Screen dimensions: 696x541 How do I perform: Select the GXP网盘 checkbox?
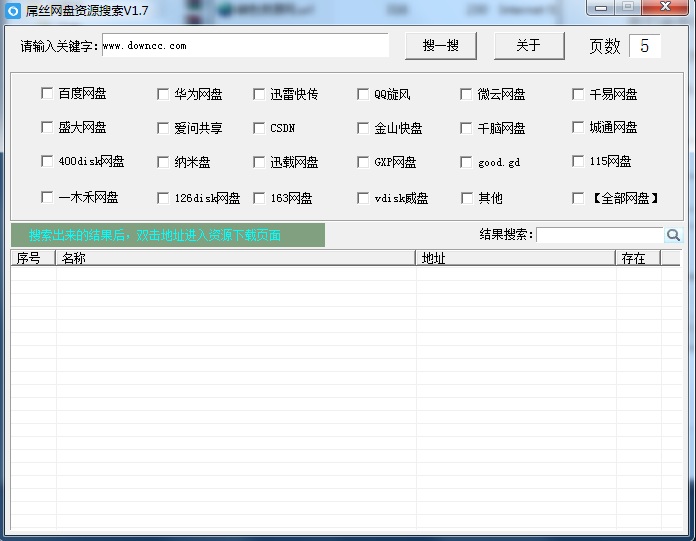[x=363, y=162]
